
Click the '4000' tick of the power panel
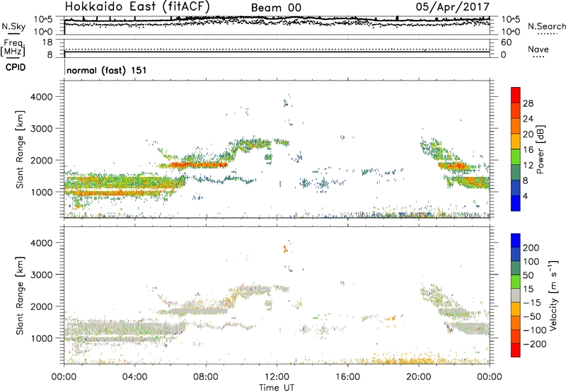pos(42,97)
